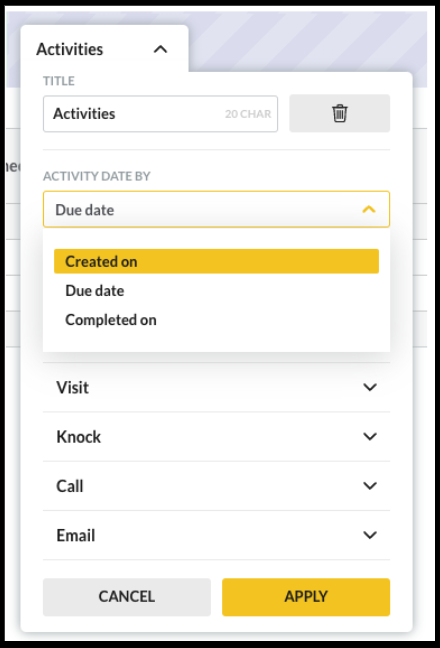Expand the Email section
Image resolution: width=440 pixels, height=648 pixels.
point(216,535)
